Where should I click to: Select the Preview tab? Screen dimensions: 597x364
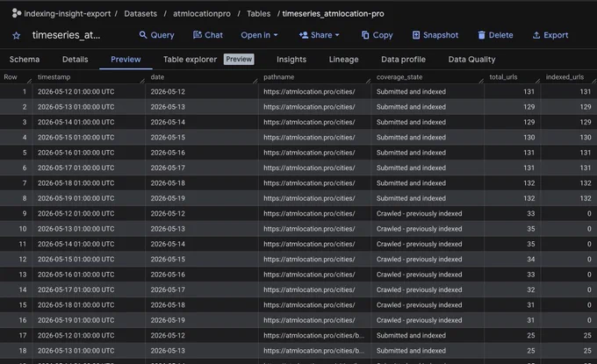(126, 60)
